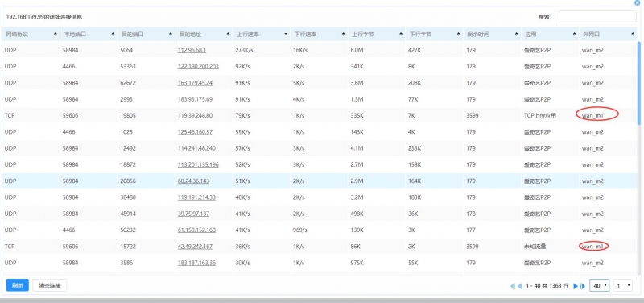
Task: Go to the next page of connections
Action: tap(576, 286)
